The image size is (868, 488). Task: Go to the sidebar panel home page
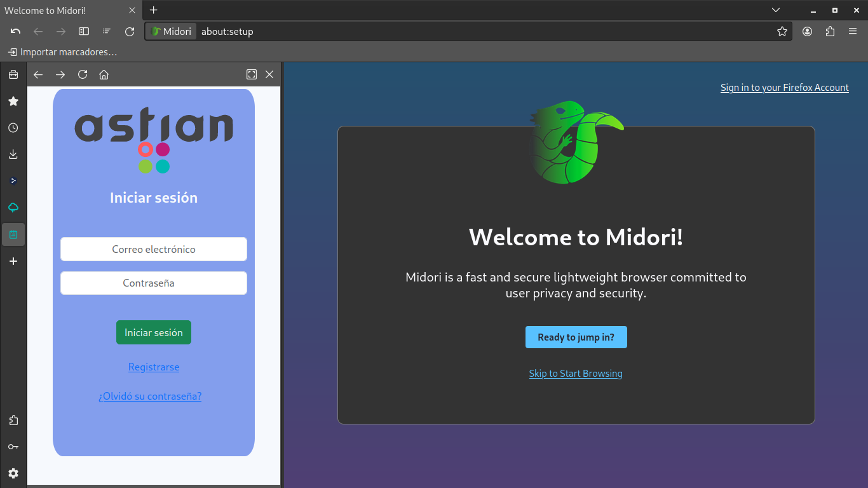(104, 74)
